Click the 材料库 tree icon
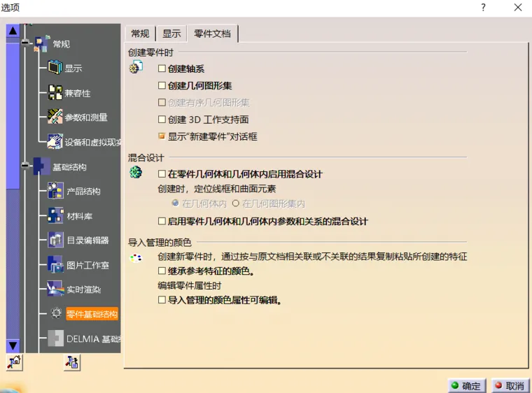 pos(55,215)
